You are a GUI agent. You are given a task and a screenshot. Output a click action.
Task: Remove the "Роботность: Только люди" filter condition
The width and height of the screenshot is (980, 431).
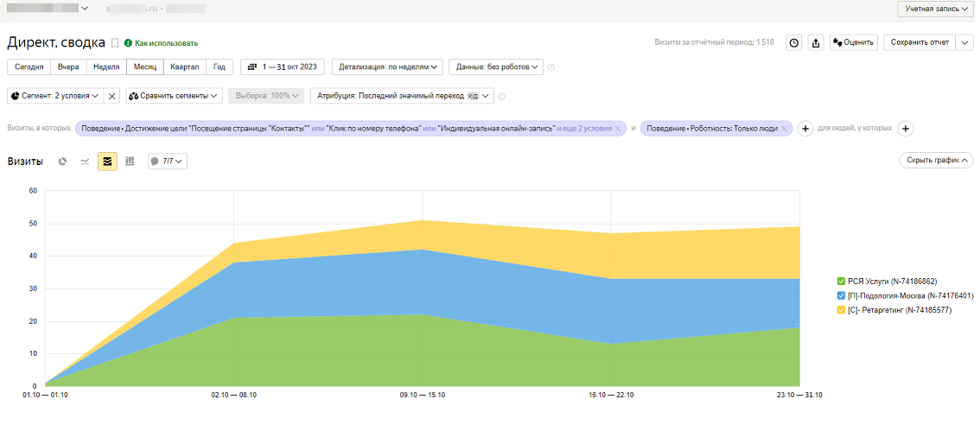pyautogui.click(x=784, y=129)
